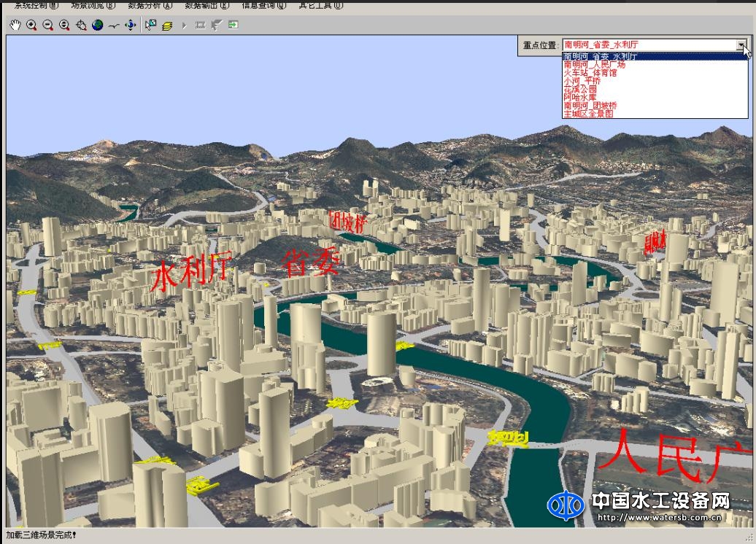Click the target zoom magnifier icon
This screenshot has width=756, height=544.
(x=81, y=26)
